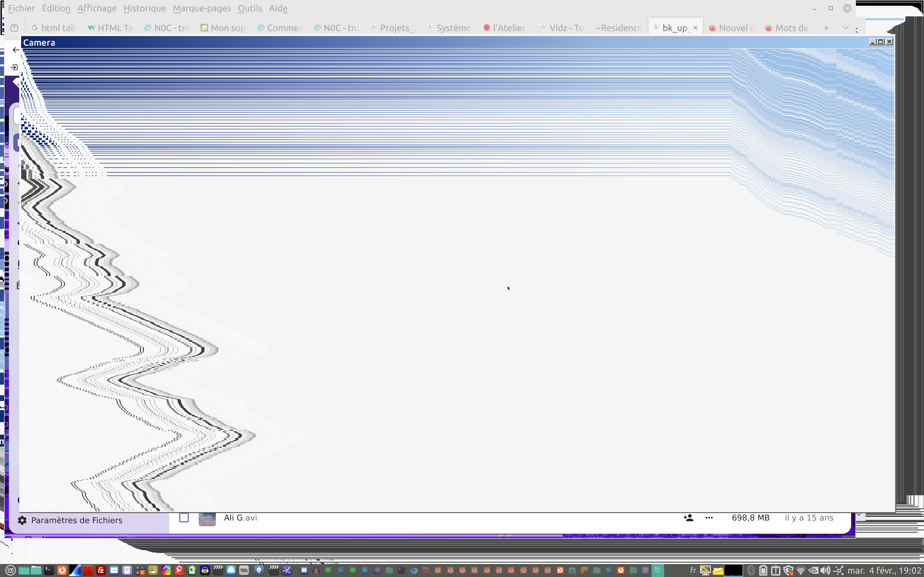Click the fr keyboard layout indicator

(x=693, y=571)
